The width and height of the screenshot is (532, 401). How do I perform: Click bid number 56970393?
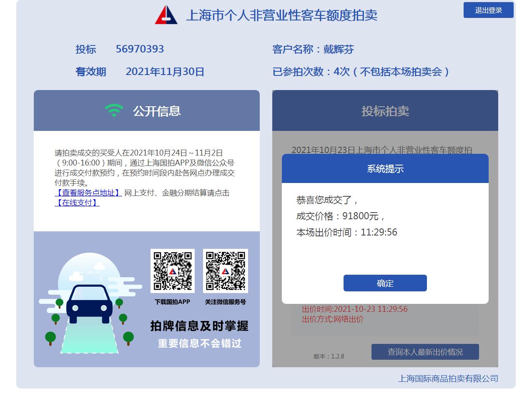click(x=140, y=49)
